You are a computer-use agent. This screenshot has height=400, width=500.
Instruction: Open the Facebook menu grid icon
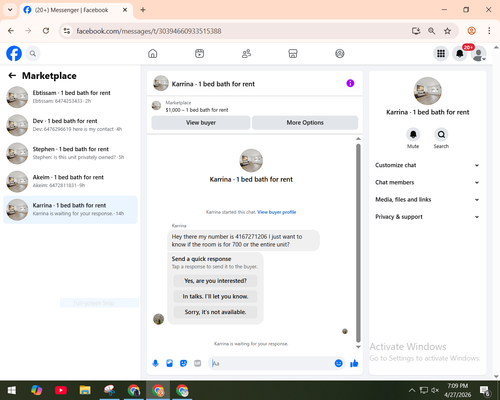tap(441, 53)
